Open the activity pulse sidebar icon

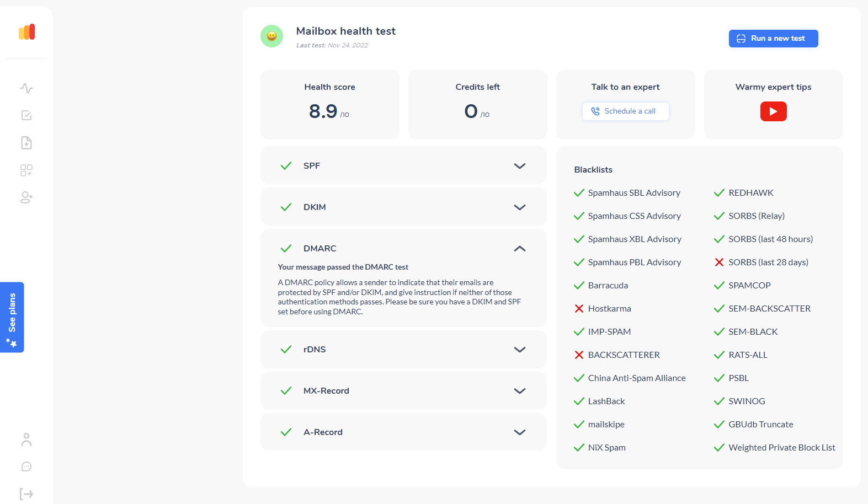coord(26,88)
